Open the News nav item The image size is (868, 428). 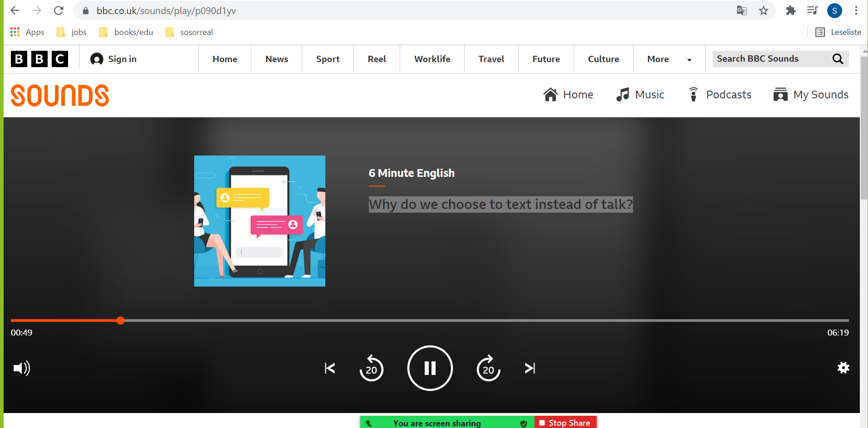pyautogui.click(x=277, y=59)
